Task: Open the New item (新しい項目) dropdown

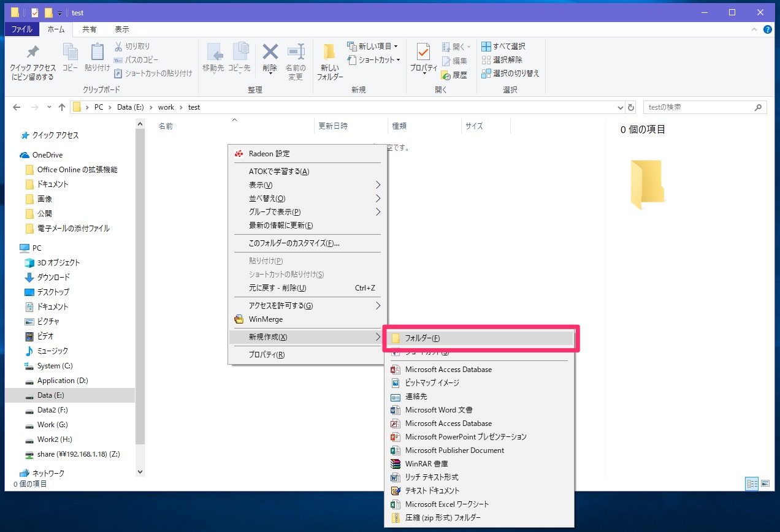Action: [x=373, y=46]
